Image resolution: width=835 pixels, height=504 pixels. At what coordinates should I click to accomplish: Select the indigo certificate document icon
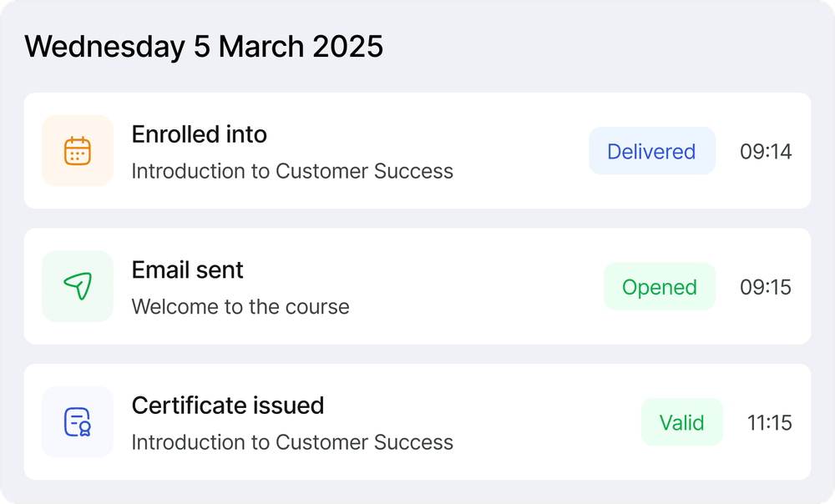click(77, 421)
